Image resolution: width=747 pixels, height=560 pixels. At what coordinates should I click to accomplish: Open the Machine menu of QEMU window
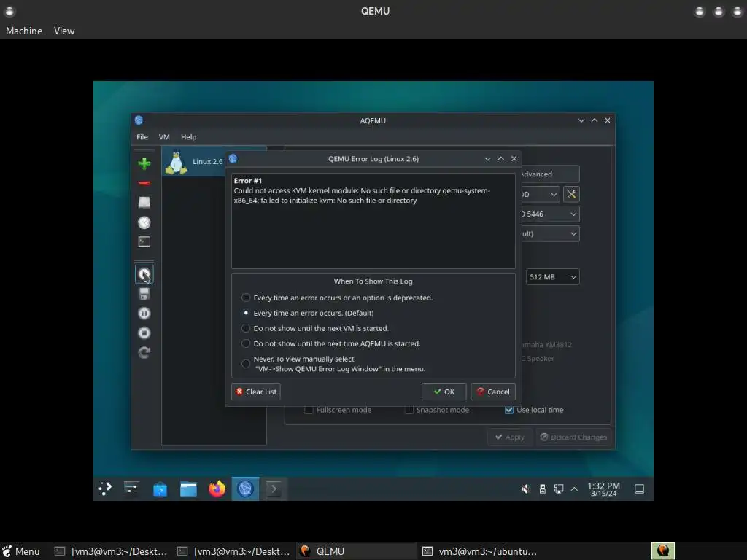tap(24, 31)
